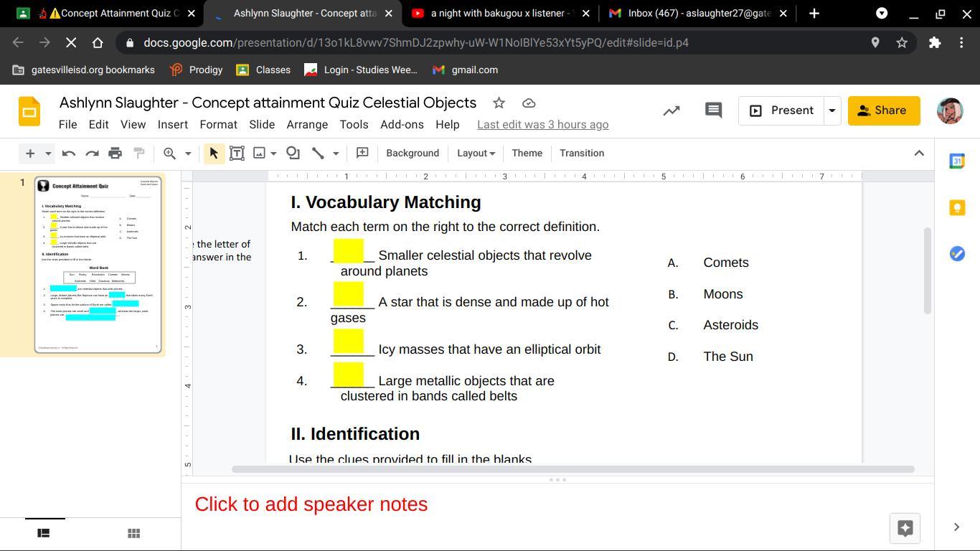The image size is (980, 551).
Task: Open the Edit menu
Action: [x=98, y=125]
